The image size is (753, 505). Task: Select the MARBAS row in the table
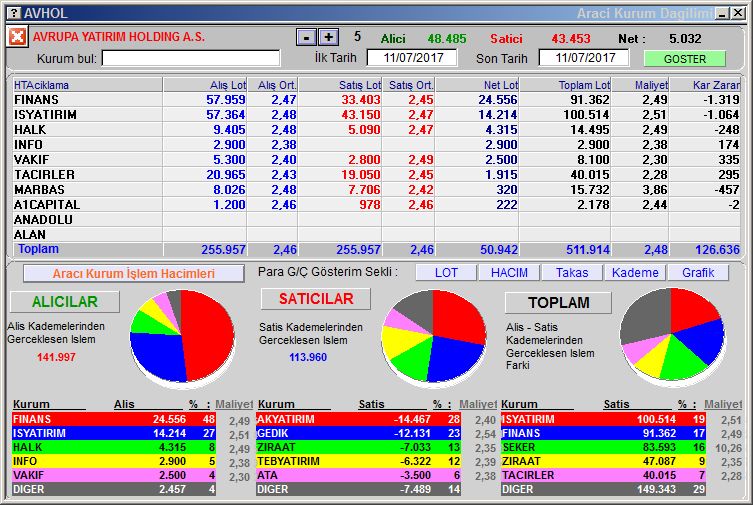coord(376,190)
